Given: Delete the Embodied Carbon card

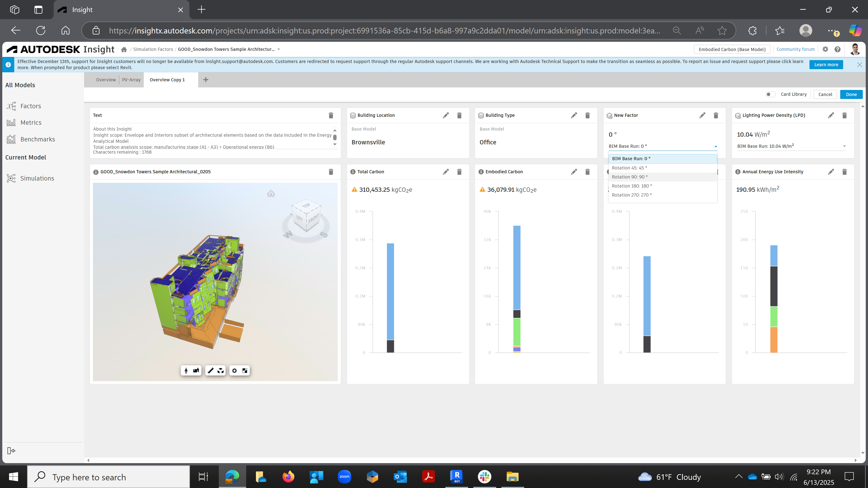Looking at the screenshot, I should pos(587,172).
